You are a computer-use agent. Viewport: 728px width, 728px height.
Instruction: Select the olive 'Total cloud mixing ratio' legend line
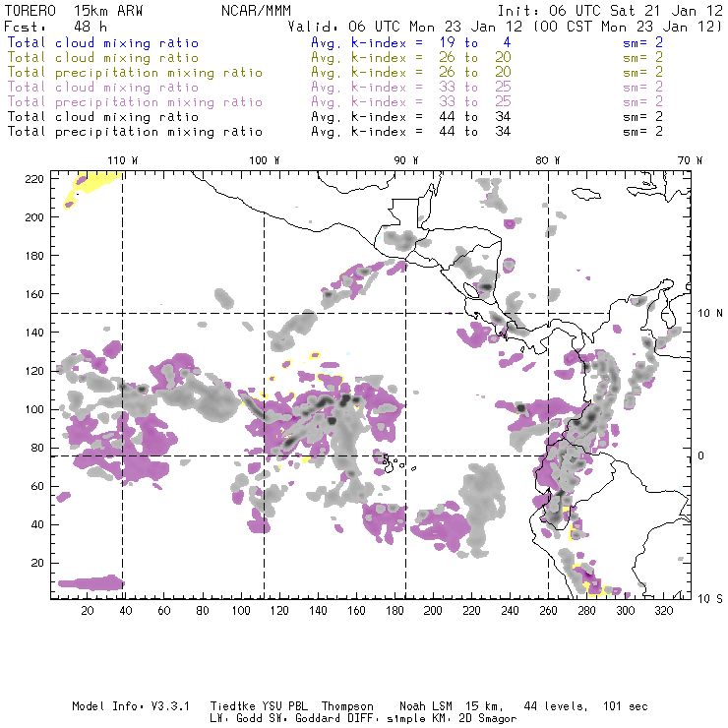coord(103,58)
